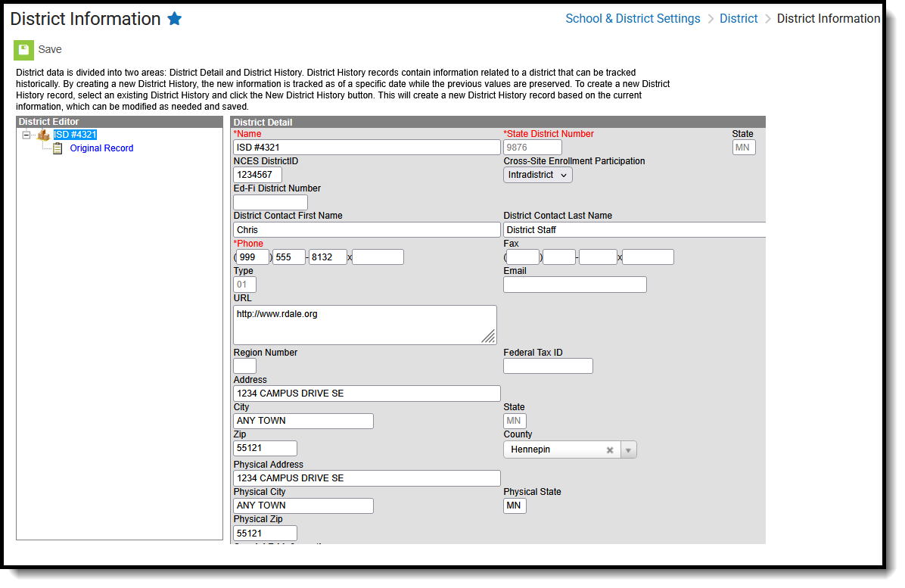Click the URL text area resize handle
Screen dimensions: 905x588
[489, 337]
